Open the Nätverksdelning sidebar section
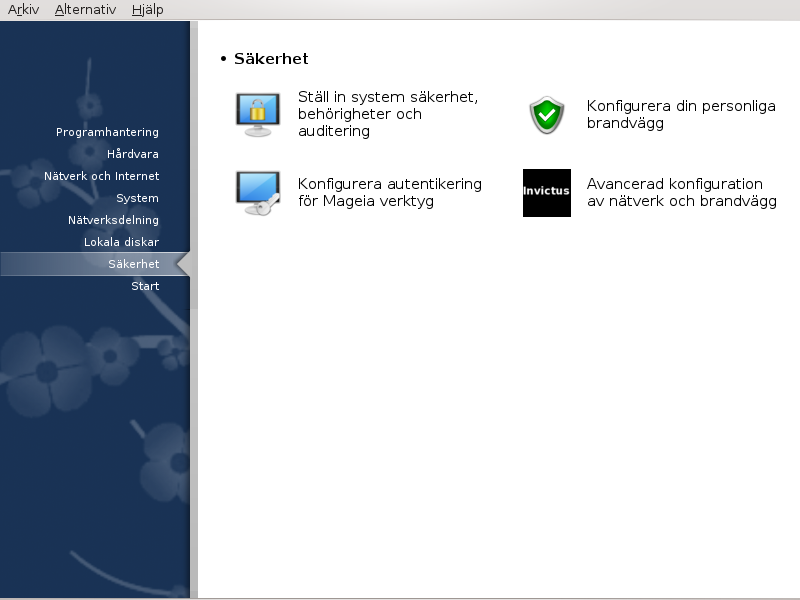This screenshot has height=600, width=800. 113,220
